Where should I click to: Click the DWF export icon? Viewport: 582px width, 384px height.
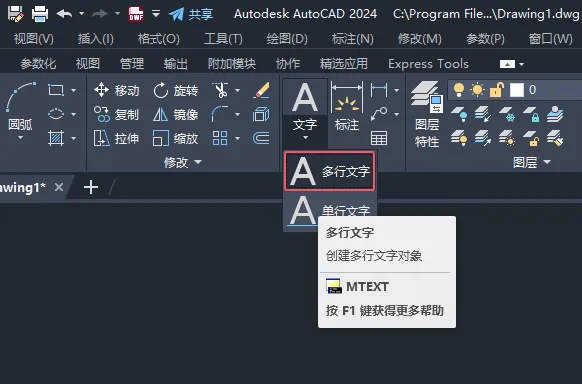pyautogui.click(x=136, y=14)
